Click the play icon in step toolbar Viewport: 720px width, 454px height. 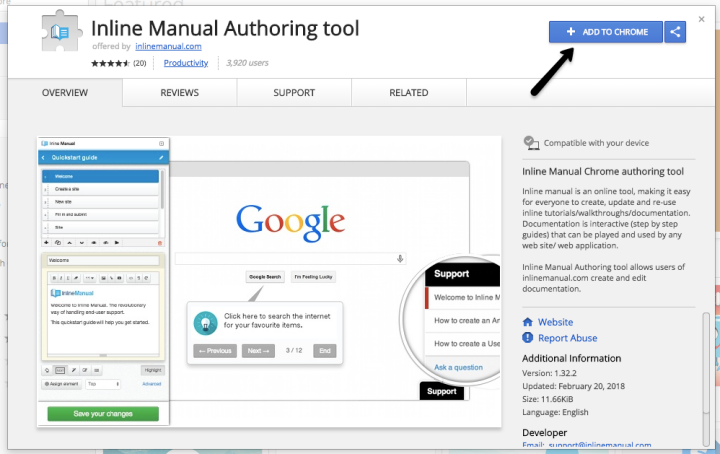pyautogui.click(x=117, y=242)
